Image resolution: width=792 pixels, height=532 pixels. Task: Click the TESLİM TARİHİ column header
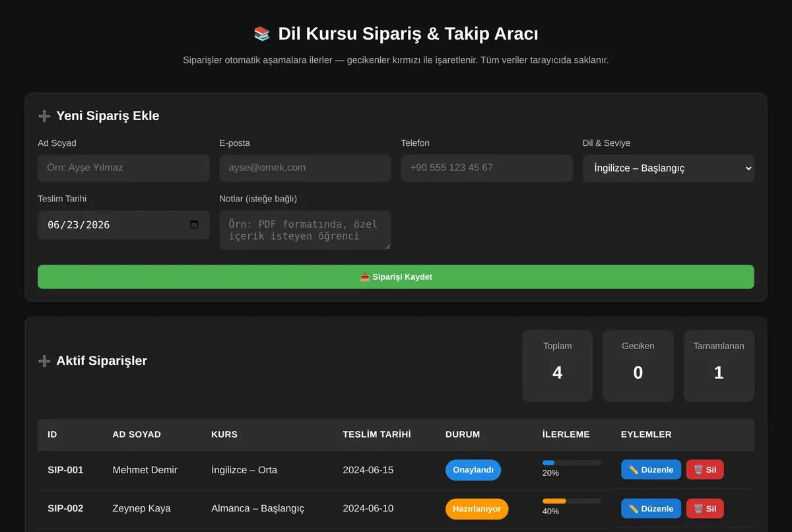pos(377,434)
